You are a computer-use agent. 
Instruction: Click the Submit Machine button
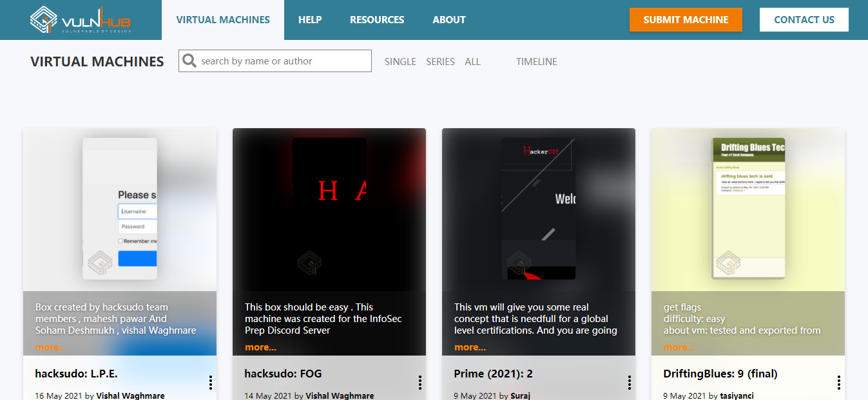point(686,19)
